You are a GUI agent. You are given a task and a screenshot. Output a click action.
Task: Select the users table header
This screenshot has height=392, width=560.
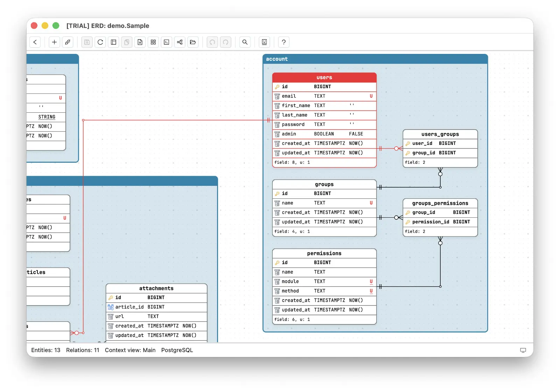(324, 77)
